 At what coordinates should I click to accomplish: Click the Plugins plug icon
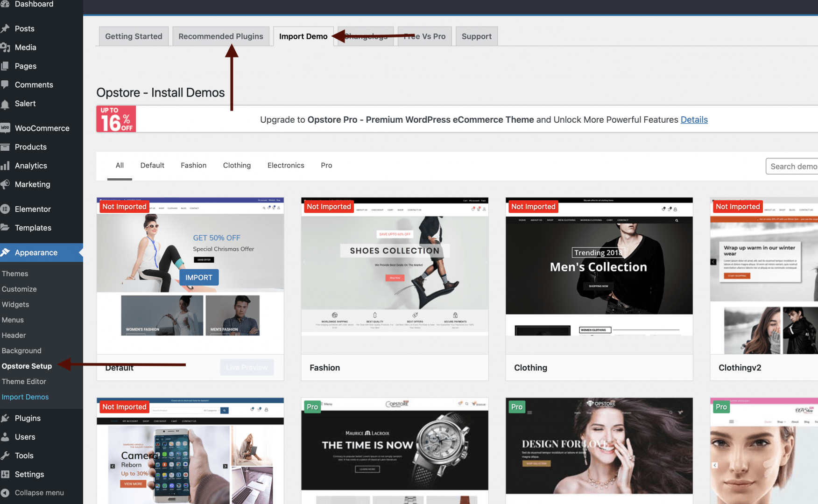click(5, 418)
